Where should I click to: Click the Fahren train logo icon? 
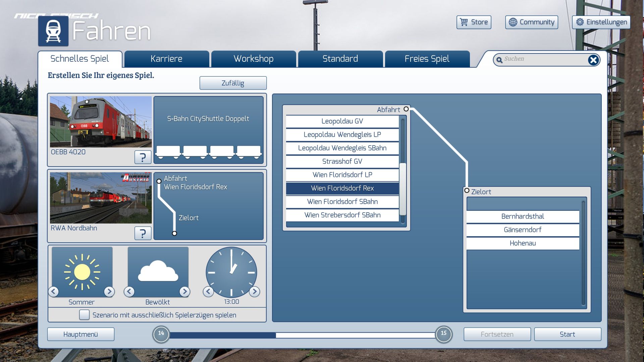click(x=53, y=31)
